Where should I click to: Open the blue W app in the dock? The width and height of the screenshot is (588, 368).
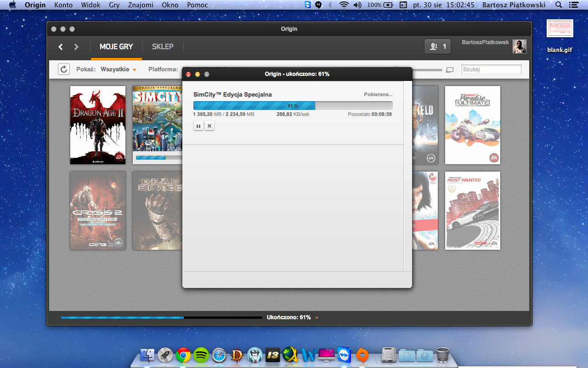tap(308, 355)
